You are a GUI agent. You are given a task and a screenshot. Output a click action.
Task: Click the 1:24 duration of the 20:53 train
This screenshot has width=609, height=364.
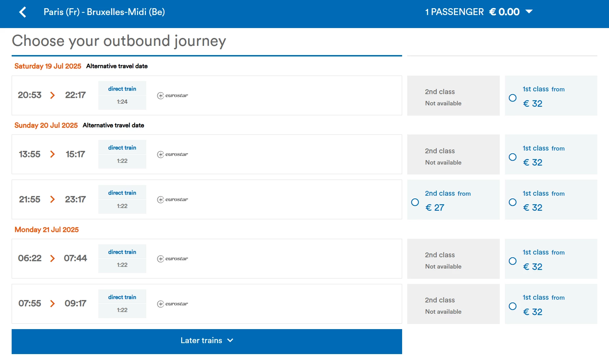click(x=122, y=102)
